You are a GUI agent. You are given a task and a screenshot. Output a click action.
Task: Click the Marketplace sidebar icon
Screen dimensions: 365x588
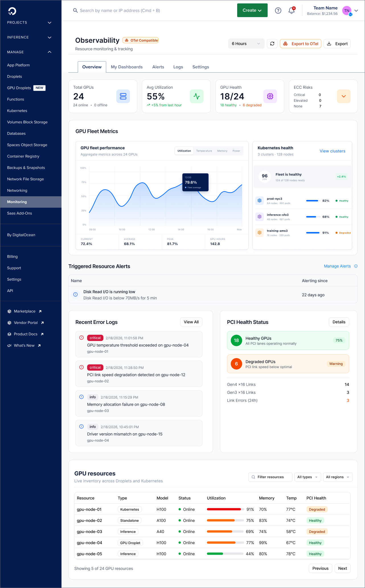pos(9,311)
